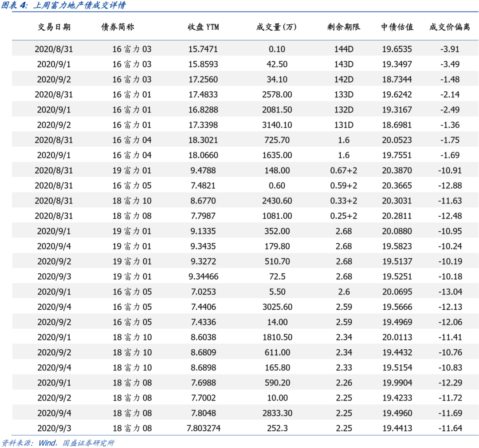
Task: Click YTM value 9.34466
Action: pos(204,277)
